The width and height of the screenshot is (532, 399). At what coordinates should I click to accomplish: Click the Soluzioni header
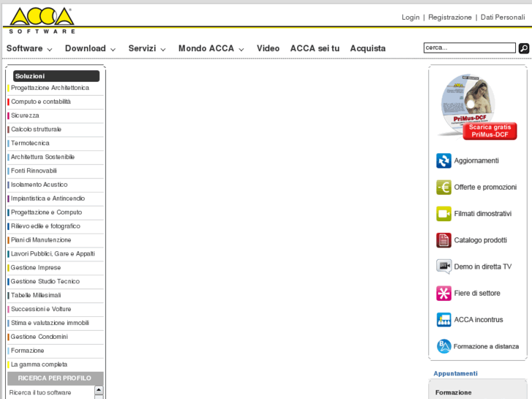56,76
